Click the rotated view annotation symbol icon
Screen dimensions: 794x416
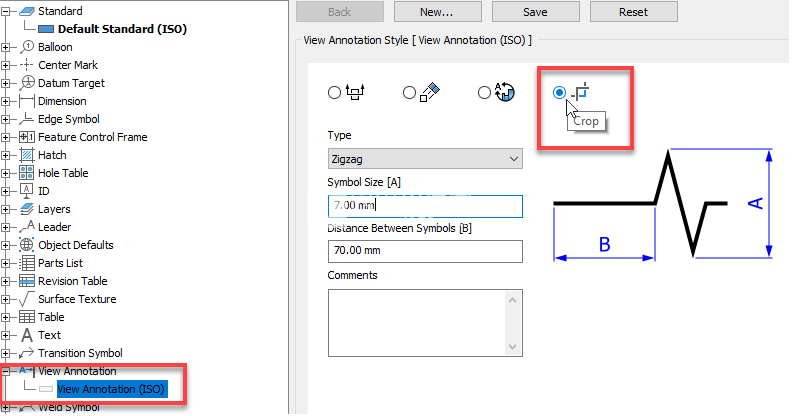click(505, 92)
